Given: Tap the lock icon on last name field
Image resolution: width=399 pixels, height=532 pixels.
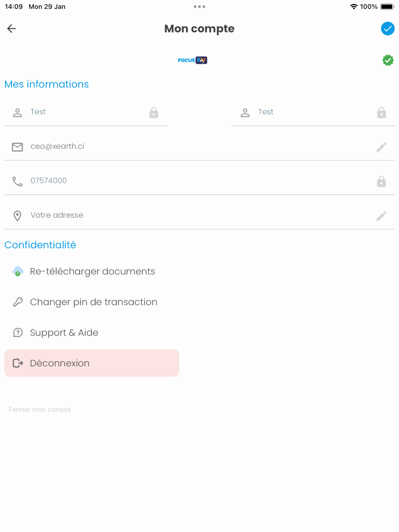Looking at the screenshot, I should [x=381, y=113].
